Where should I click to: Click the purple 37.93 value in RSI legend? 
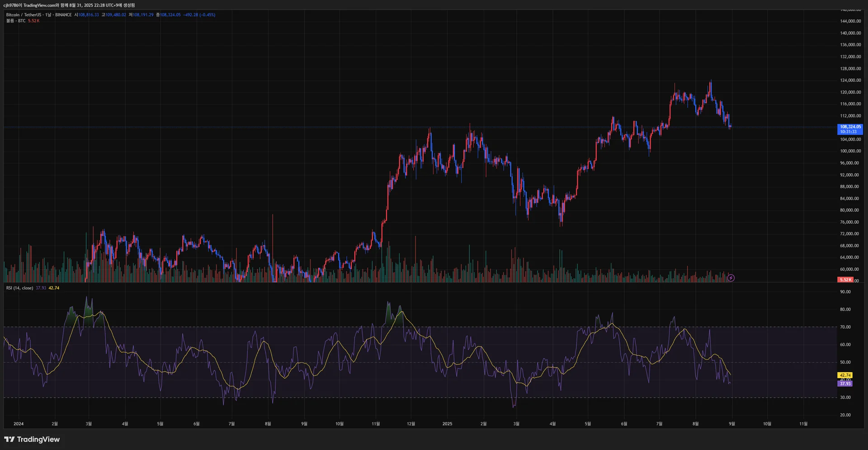[41, 288]
